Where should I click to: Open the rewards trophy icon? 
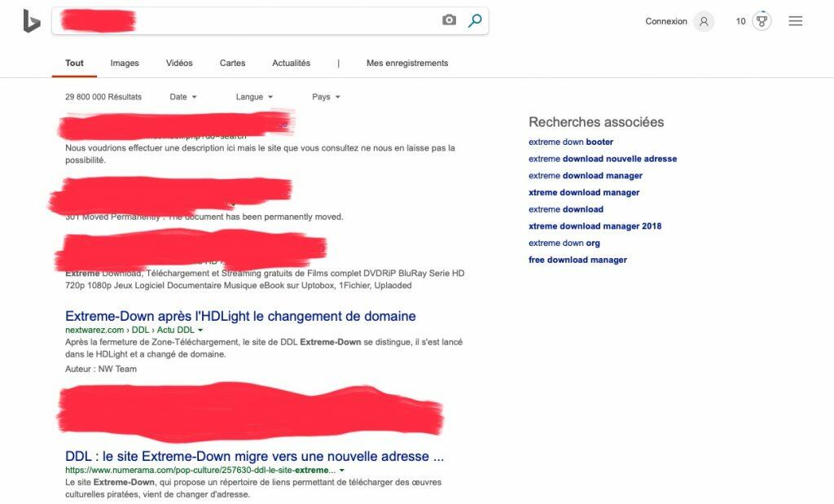pos(762,21)
